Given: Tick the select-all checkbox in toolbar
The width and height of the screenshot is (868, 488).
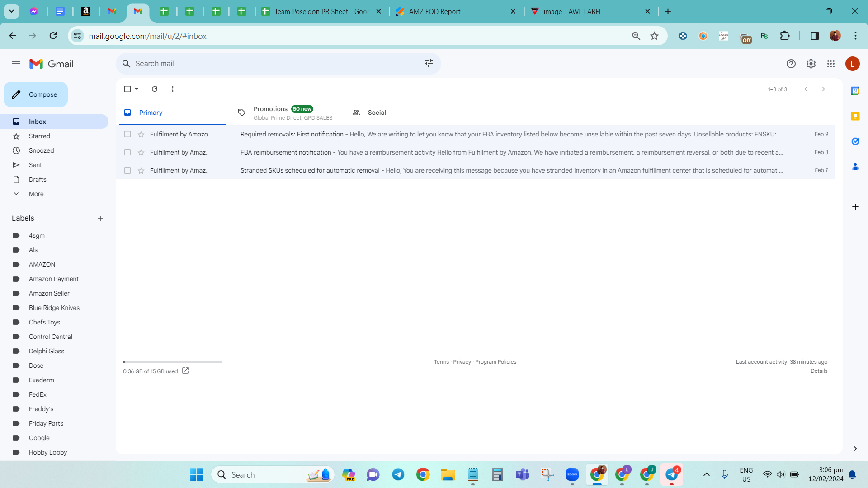Looking at the screenshot, I should 127,89.
